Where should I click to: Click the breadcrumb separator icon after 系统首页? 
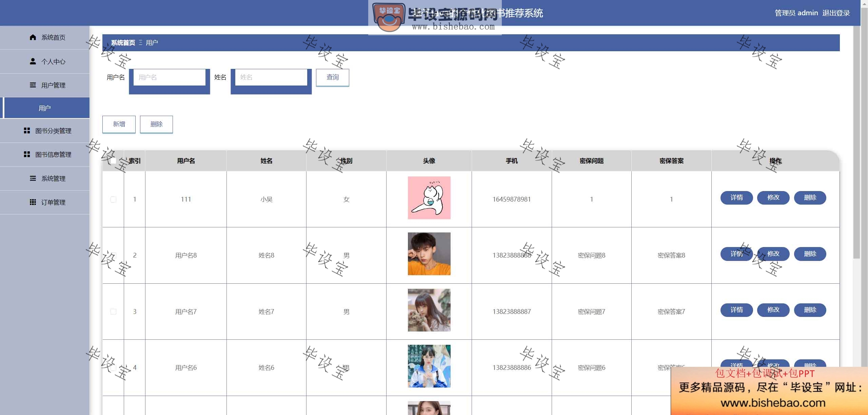click(140, 43)
